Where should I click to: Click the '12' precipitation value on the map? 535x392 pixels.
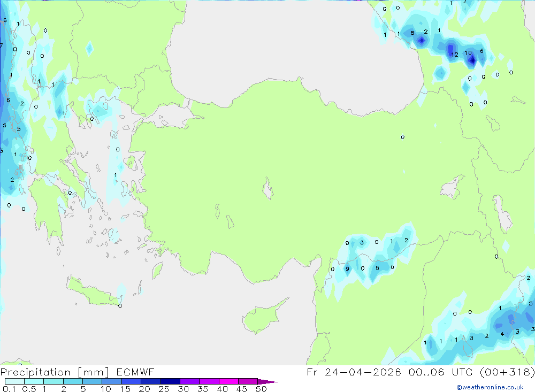(x=454, y=55)
